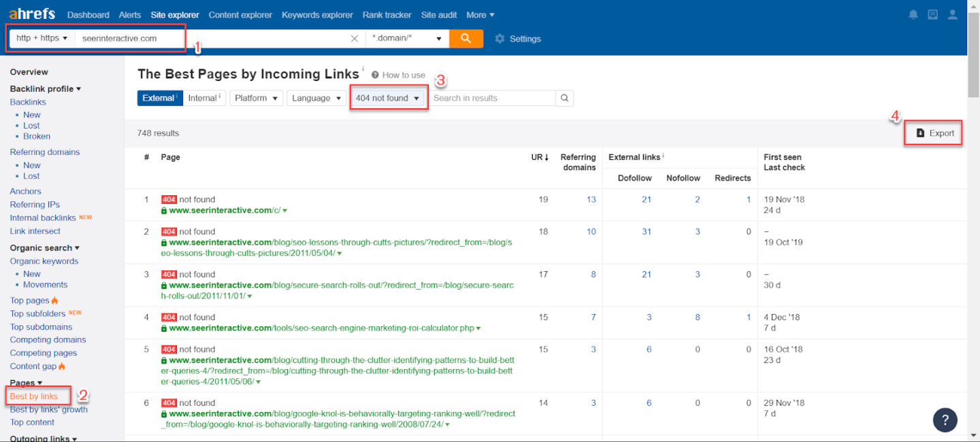Export the results list
This screenshot has height=442, width=980.
coord(934,133)
